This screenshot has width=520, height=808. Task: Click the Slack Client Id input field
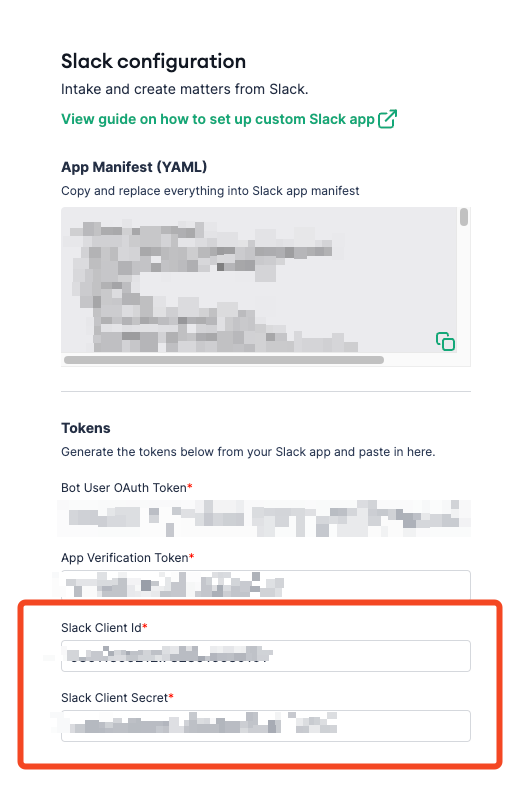coord(265,655)
